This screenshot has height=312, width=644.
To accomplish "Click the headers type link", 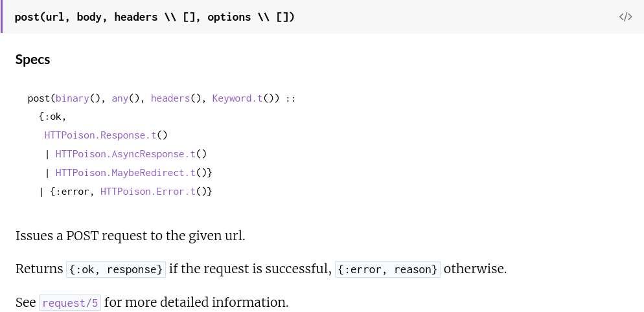I will [170, 98].
